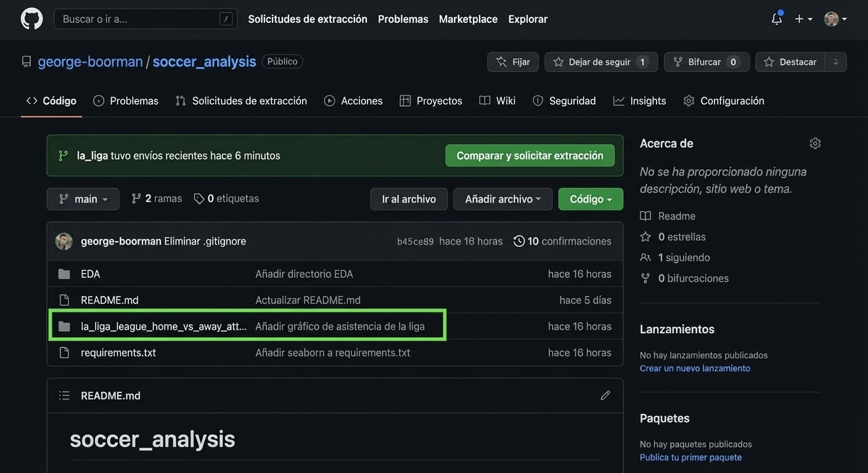Viewport: 868px width, 473px height.
Task: Click Comparar y solicitar extracción button
Action: (x=530, y=156)
